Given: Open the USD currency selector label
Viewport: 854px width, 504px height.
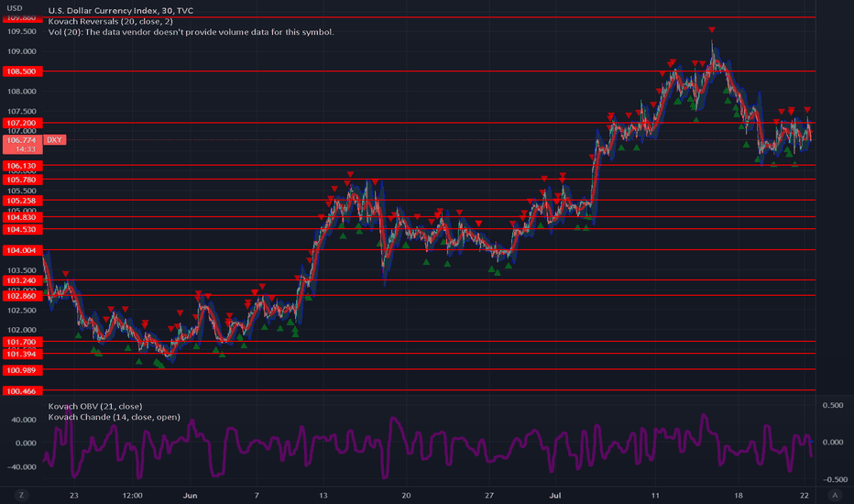Looking at the screenshot, I should click(15, 7).
